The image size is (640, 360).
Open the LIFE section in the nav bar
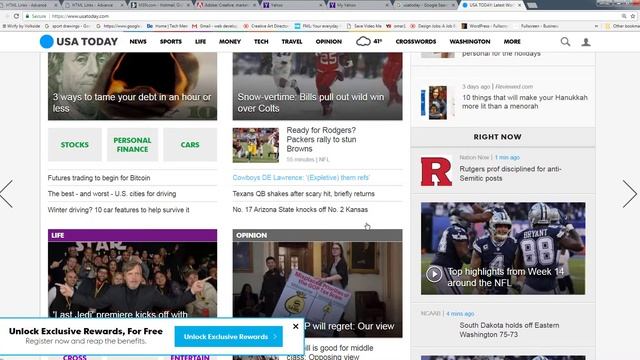click(200, 42)
